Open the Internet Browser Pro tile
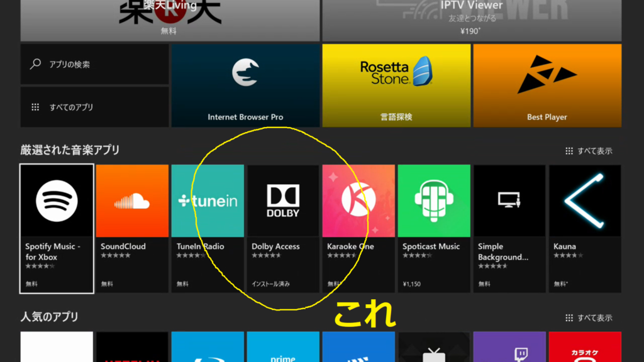644x362 pixels. (245, 85)
